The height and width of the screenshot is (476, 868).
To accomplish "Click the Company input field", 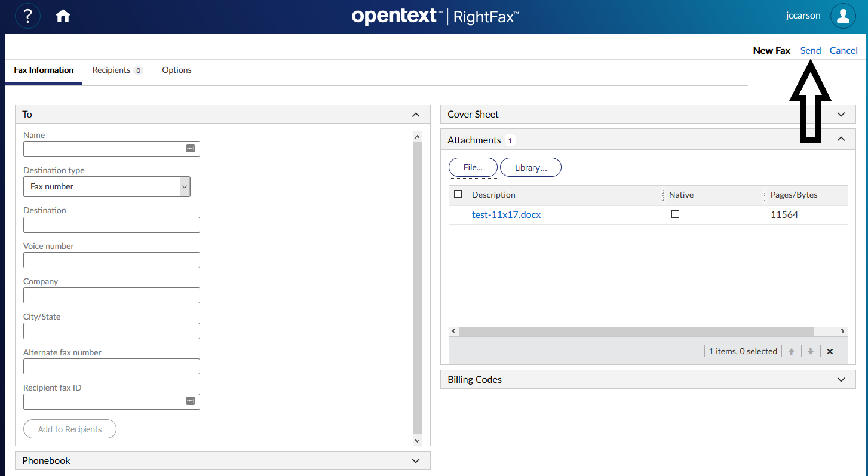I will click(112, 296).
